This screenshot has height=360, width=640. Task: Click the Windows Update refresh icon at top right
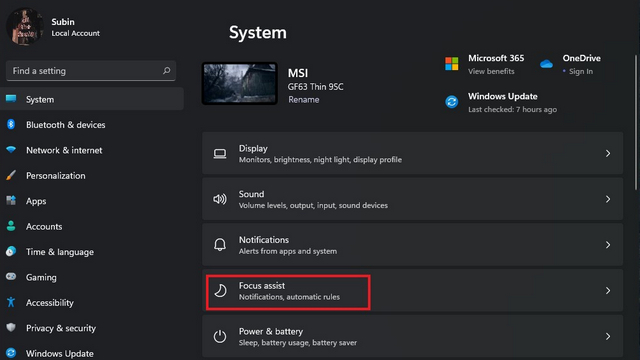tap(451, 102)
